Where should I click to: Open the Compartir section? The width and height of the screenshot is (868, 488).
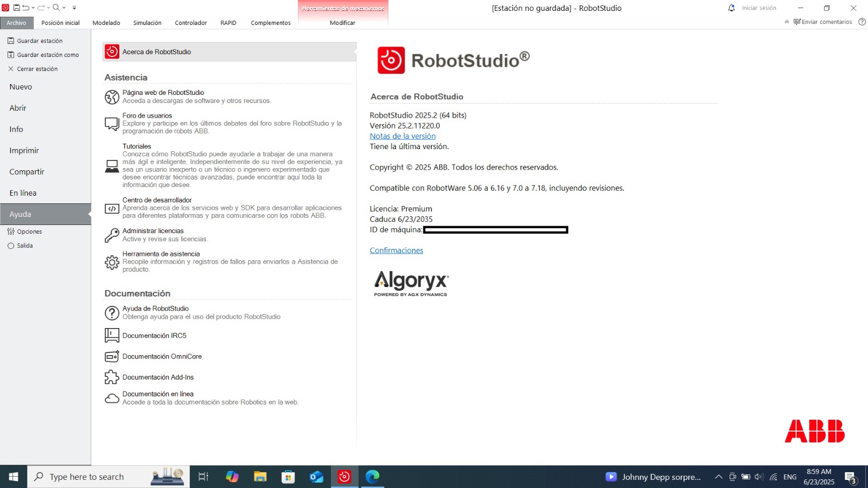click(x=27, y=171)
